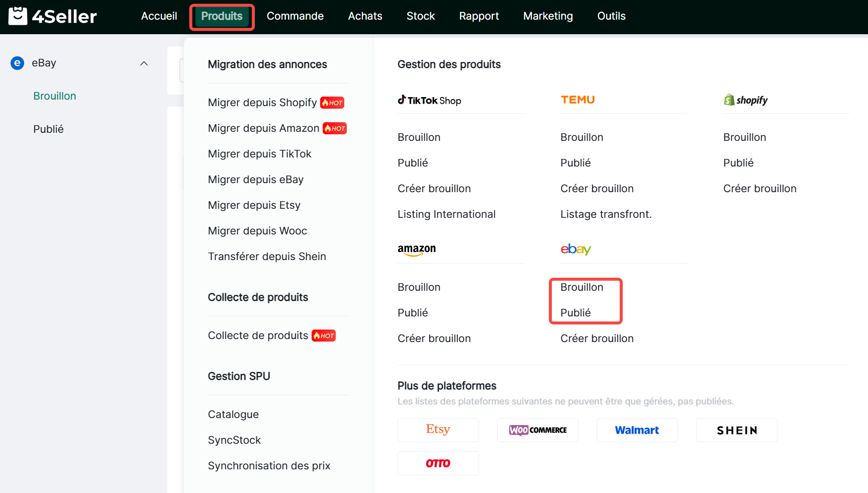Collapse the eBay sidebar section
The image size is (868, 493).
(x=144, y=63)
